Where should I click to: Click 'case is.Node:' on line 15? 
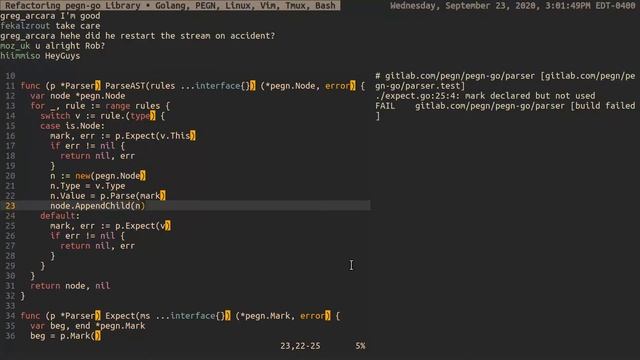pos(73,126)
